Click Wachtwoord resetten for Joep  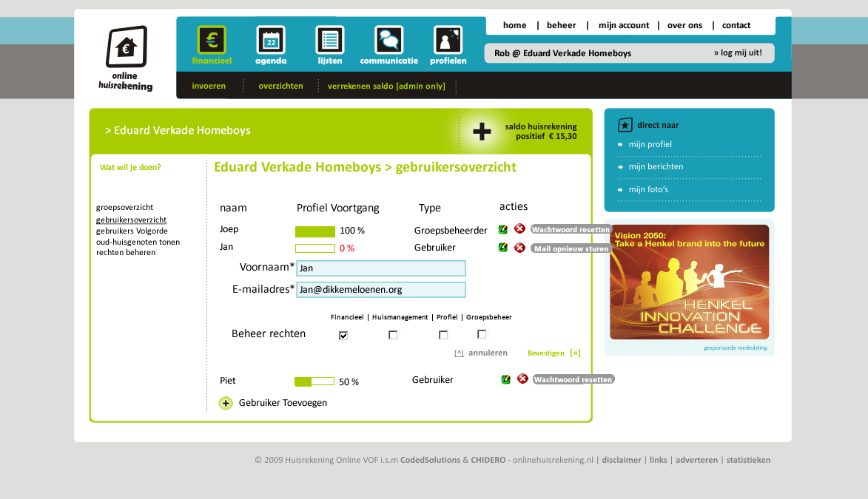(x=571, y=230)
